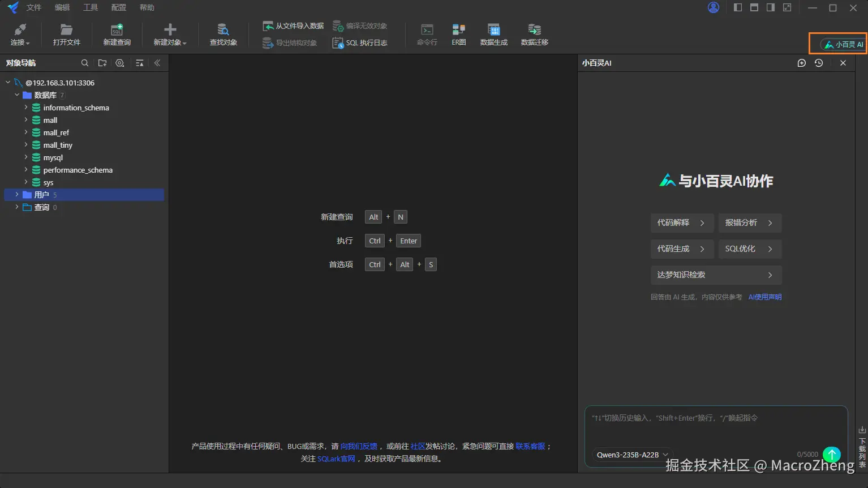Open the 工具 menu
The width and height of the screenshot is (868, 488).
tap(91, 7)
